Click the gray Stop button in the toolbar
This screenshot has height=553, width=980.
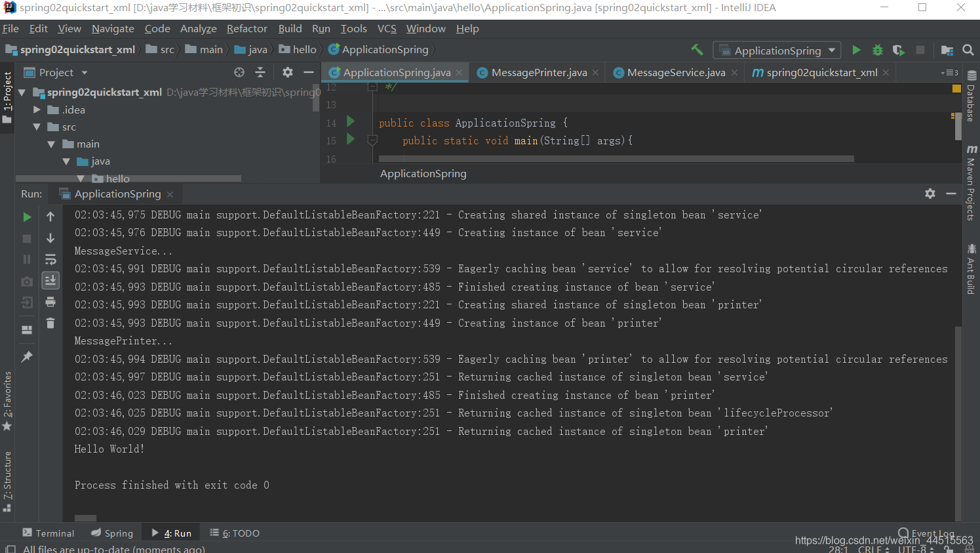(920, 50)
